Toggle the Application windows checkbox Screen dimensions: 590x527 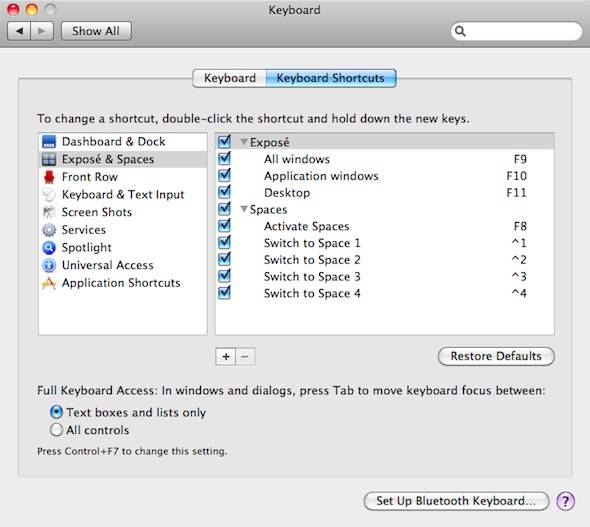click(x=224, y=175)
